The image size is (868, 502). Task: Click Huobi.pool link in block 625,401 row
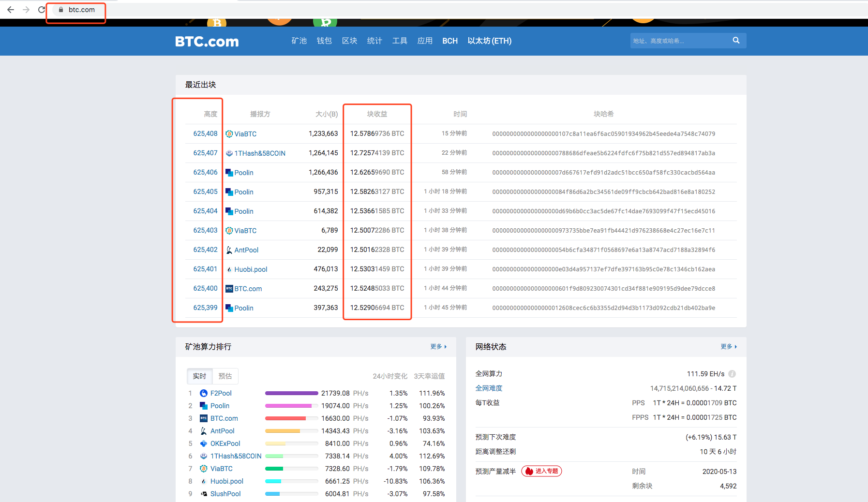pos(251,269)
